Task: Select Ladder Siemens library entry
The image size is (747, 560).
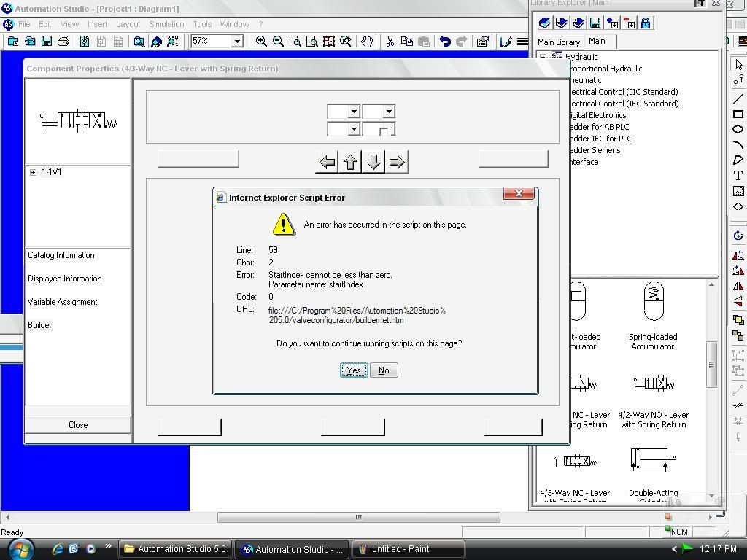Action: (x=595, y=150)
